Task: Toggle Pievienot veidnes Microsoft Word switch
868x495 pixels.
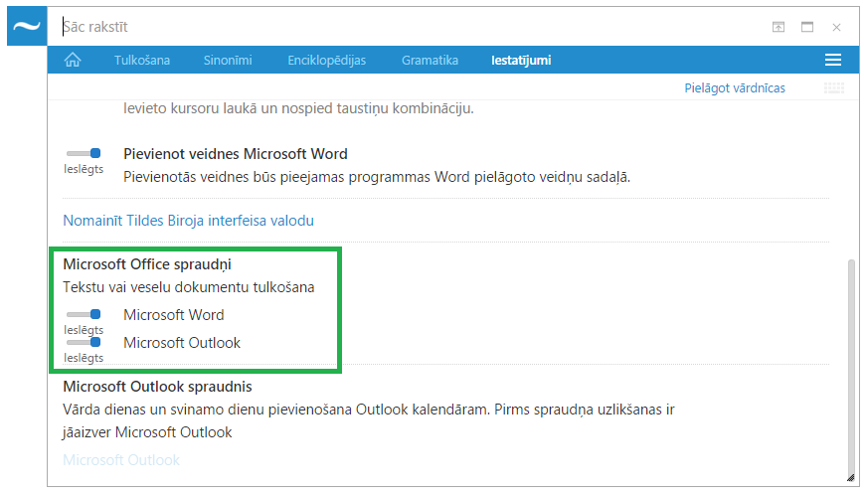Action: coord(85,153)
